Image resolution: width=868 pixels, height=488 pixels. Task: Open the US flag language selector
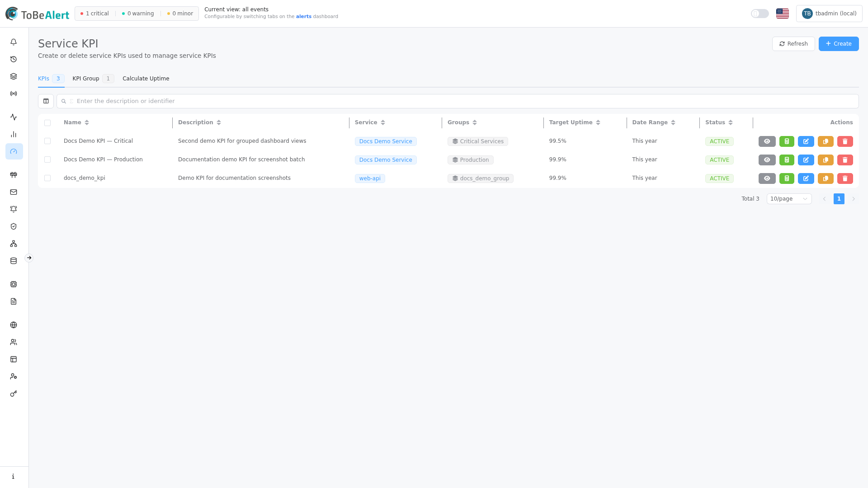click(783, 14)
